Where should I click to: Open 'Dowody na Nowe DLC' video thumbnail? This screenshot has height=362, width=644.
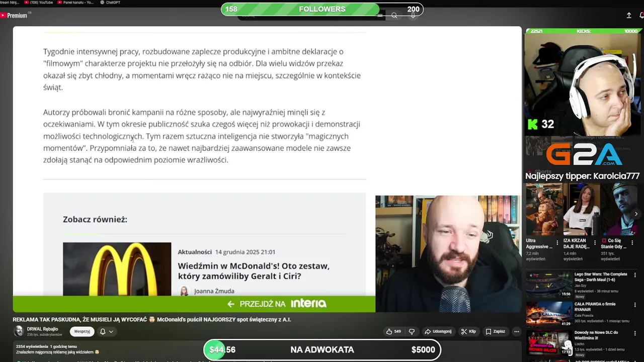pos(549,343)
